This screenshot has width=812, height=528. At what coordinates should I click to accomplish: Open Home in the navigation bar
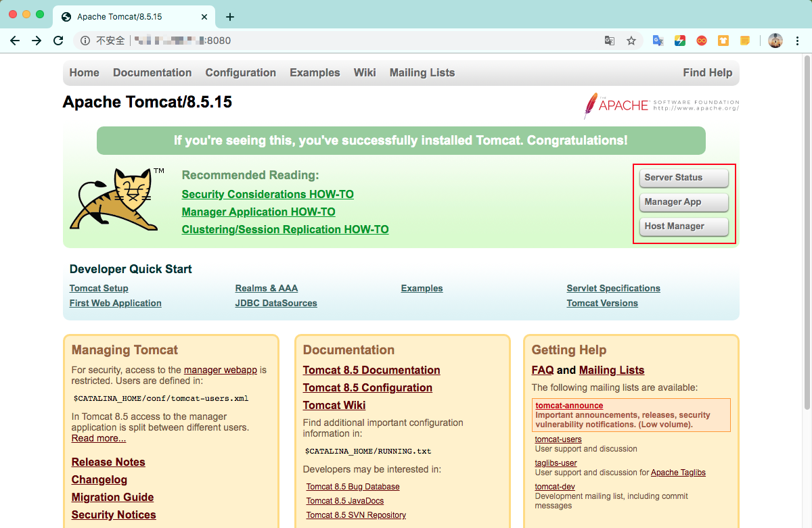(x=84, y=73)
